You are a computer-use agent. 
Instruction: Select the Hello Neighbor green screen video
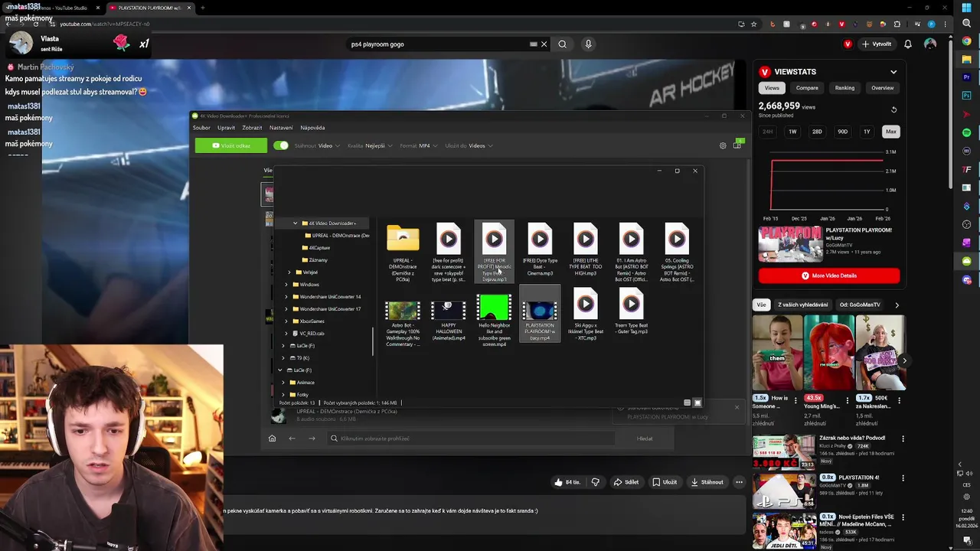(x=494, y=308)
